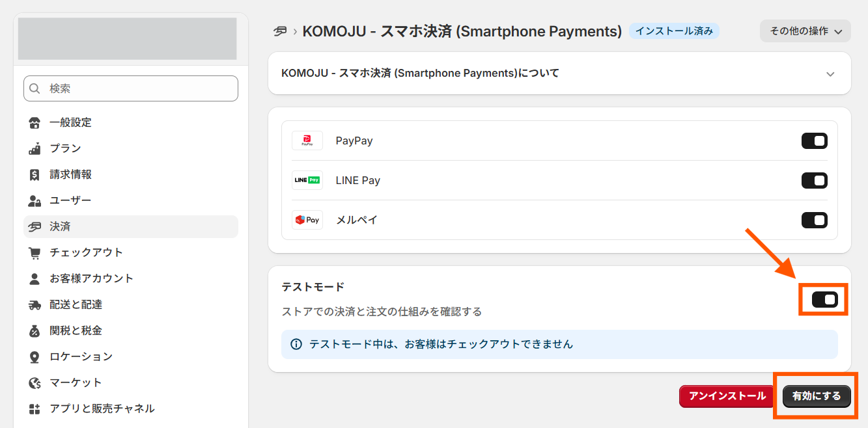Click the info icon in test mode notice
868x428 pixels.
296,344
